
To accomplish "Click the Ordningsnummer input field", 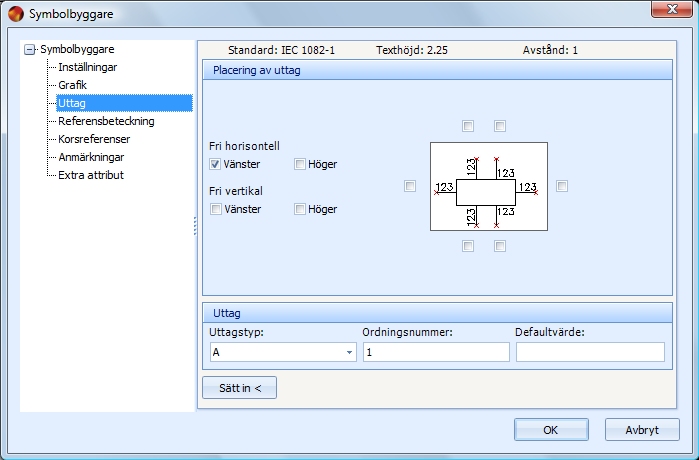I will click(436, 352).
